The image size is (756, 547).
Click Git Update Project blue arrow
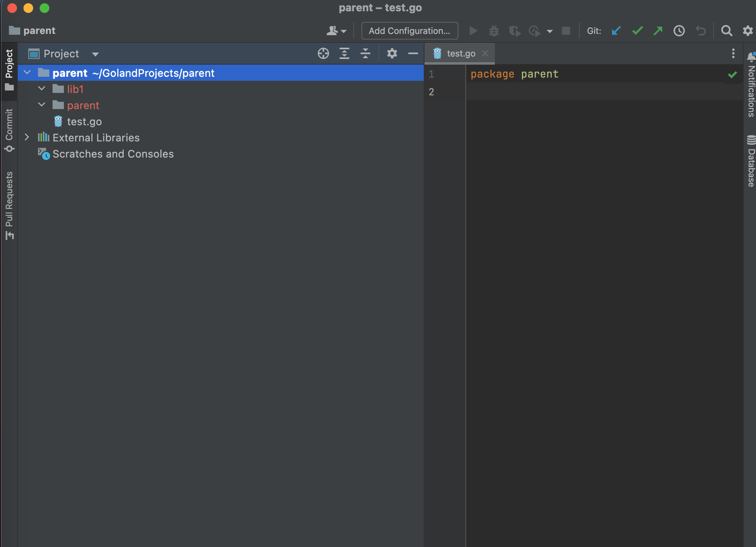pyautogui.click(x=616, y=31)
